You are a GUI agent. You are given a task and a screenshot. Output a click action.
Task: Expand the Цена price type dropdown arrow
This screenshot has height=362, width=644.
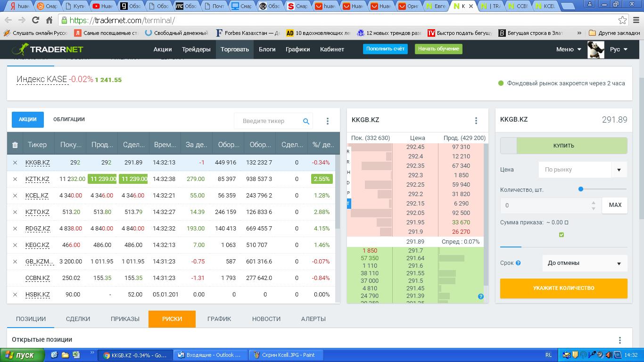pyautogui.click(x=619, y=170)
